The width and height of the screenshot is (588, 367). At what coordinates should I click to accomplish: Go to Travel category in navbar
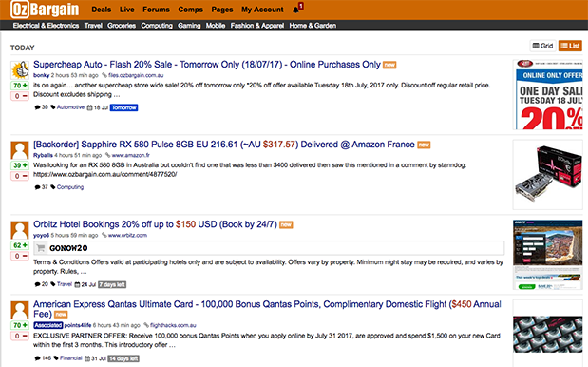pos(93,26)
